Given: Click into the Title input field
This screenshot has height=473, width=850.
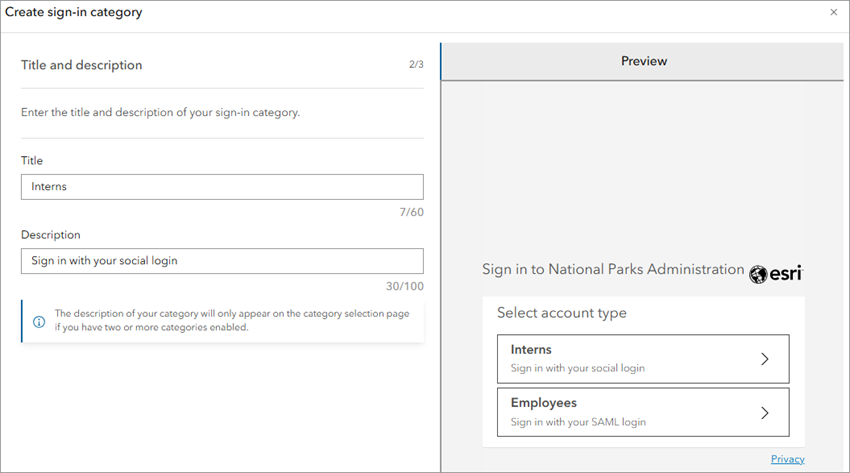Looking at the screenshot, I should click(x=222, y=187).
